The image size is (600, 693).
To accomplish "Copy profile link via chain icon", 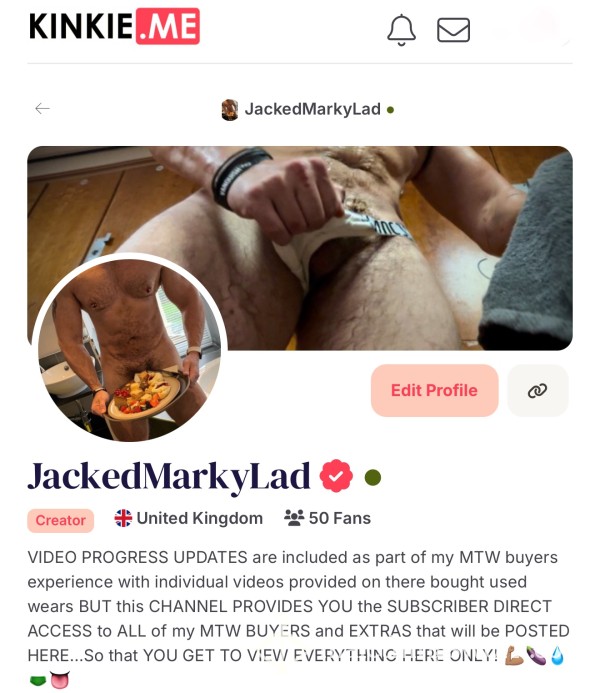I will click(x=537, y=390).
